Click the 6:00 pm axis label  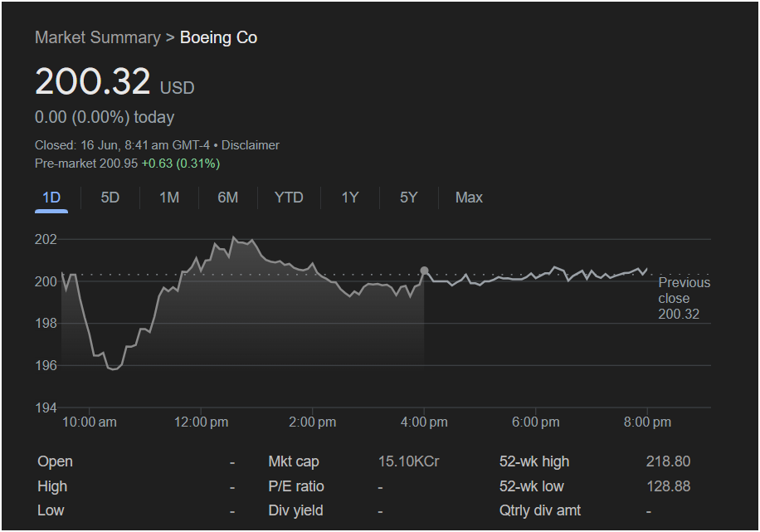click(x=536, y=422)
